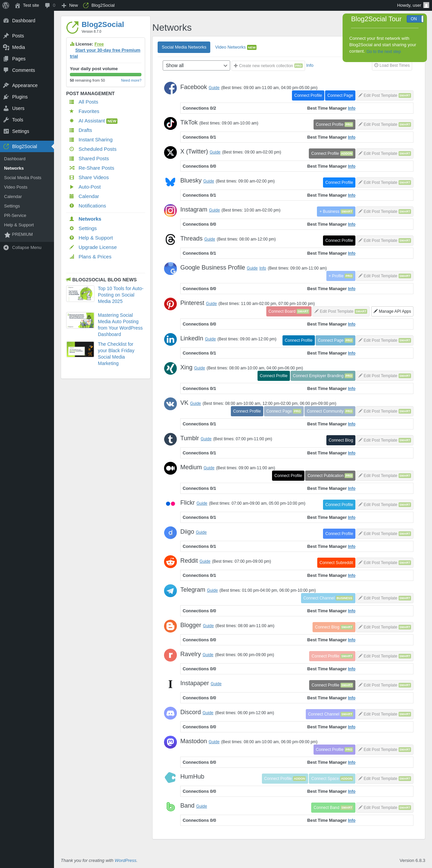Click the Medium logo icon
The height and width of the screenshot is (868, 432).
coord(170,468)
